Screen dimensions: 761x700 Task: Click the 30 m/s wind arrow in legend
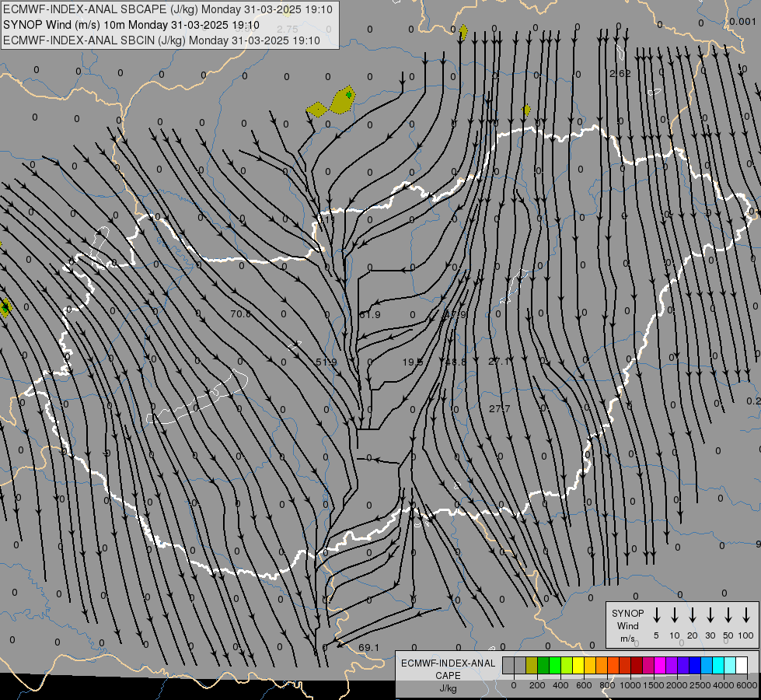click(710, 615)
